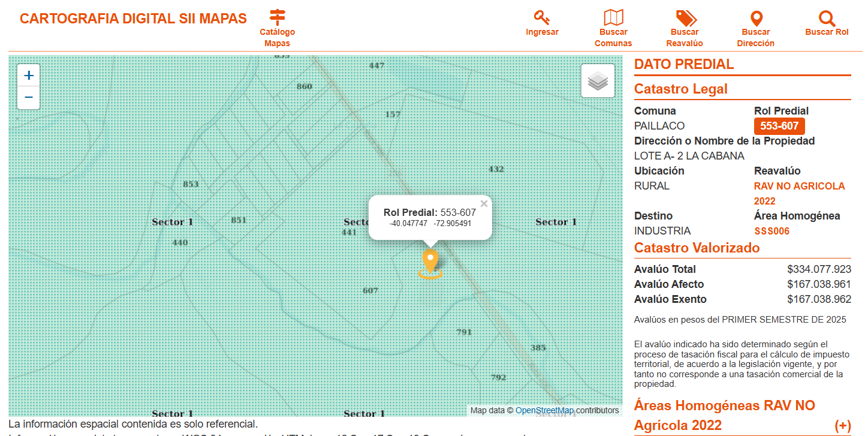Select the Buscar Dirección pin icon
868x436 pixels.
pos(757,18)
